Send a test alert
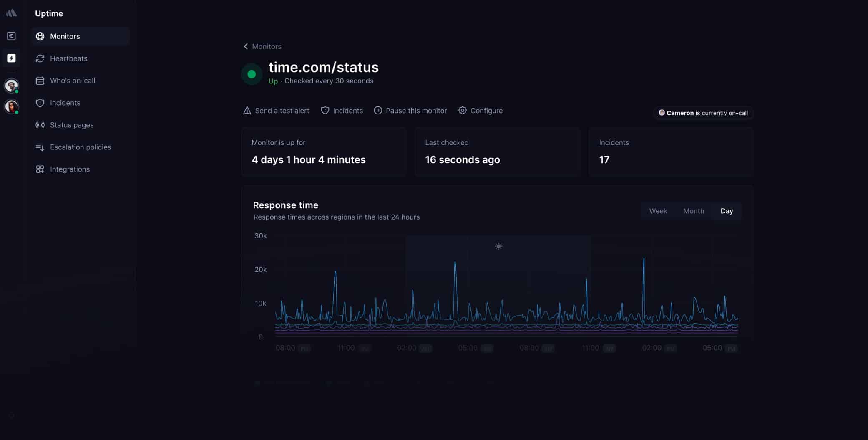Screen dimensions: 868x440 276,111
